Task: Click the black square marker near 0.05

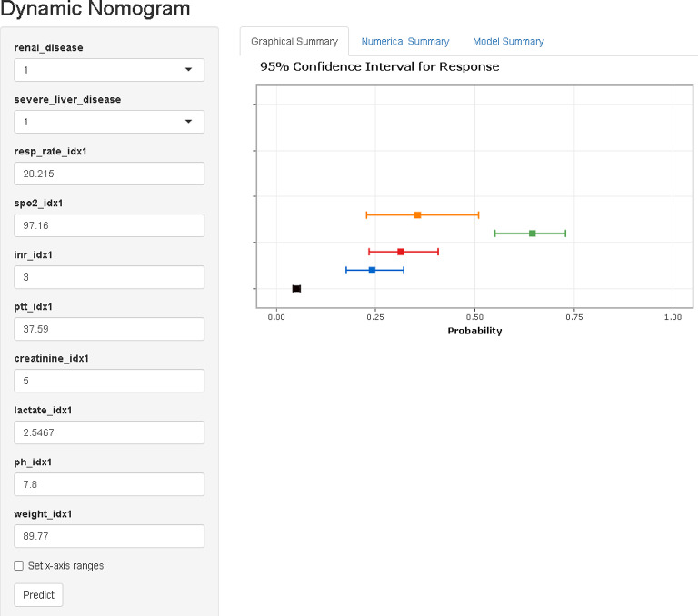Action: [x=296, y=288]
